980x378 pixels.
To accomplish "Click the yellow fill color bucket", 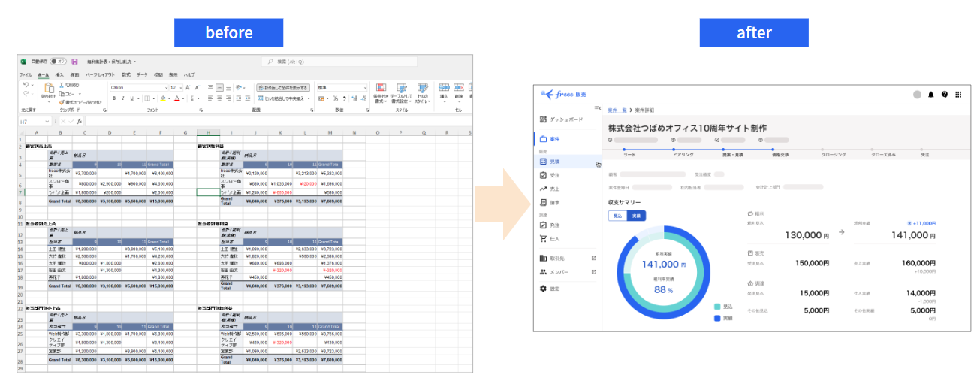I will coord(163,98).
